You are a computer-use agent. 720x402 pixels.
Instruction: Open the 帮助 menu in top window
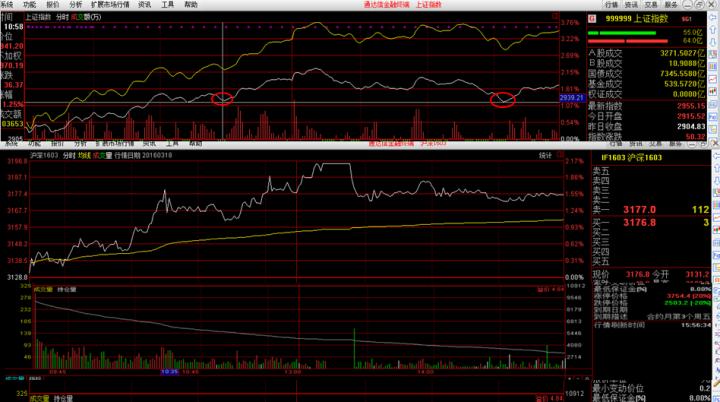point(191,5)
